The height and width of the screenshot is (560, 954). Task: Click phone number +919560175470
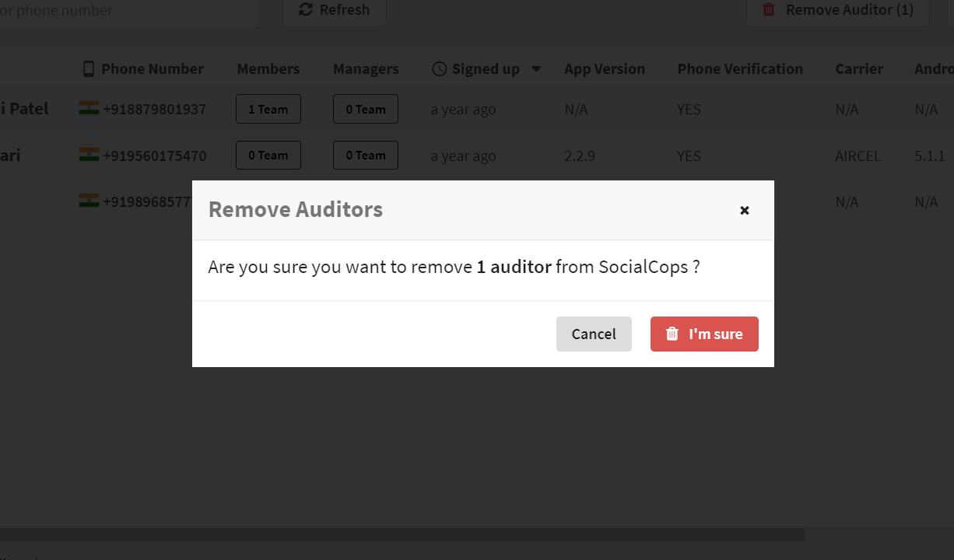(x=155, y=156)
